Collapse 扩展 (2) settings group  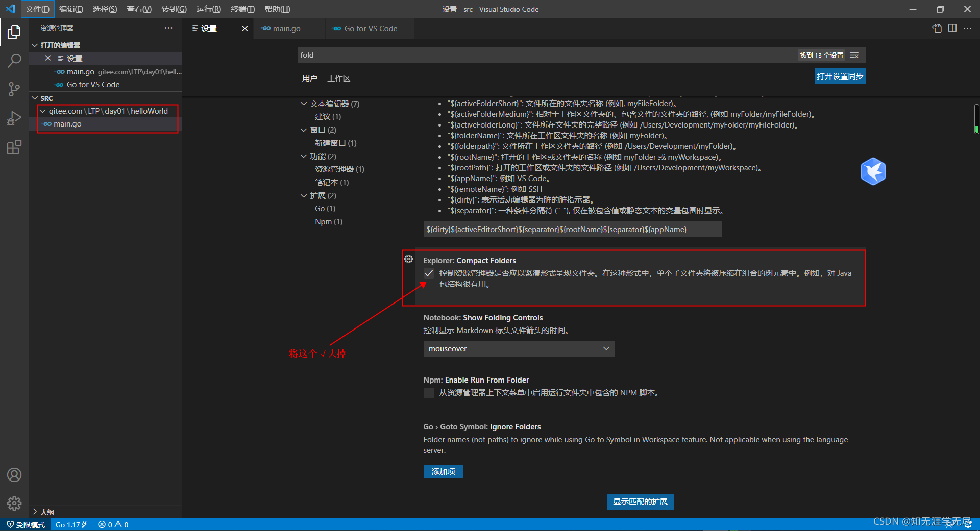(x=304, y=195)
